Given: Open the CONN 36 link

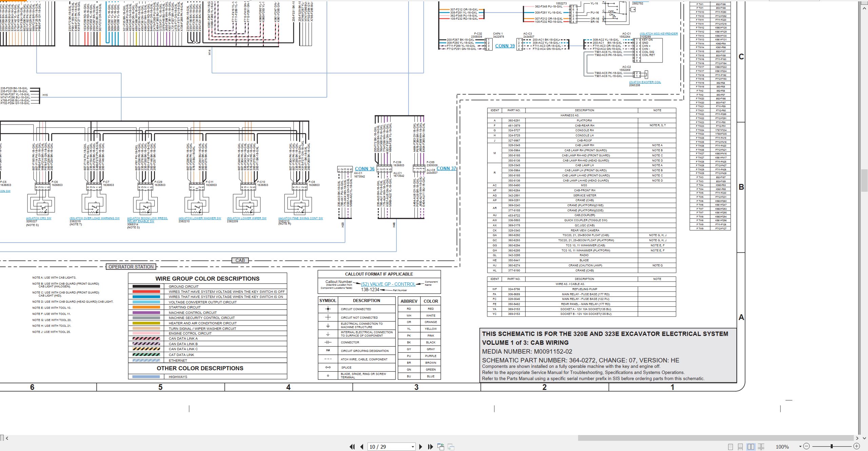Looking at the screenshot, I should [x=365, y=169].
